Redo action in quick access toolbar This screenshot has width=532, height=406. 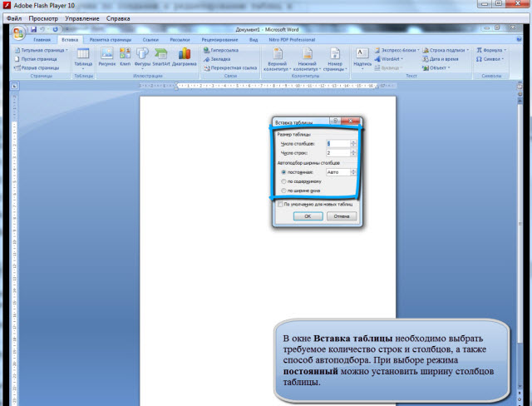point(55,29)
